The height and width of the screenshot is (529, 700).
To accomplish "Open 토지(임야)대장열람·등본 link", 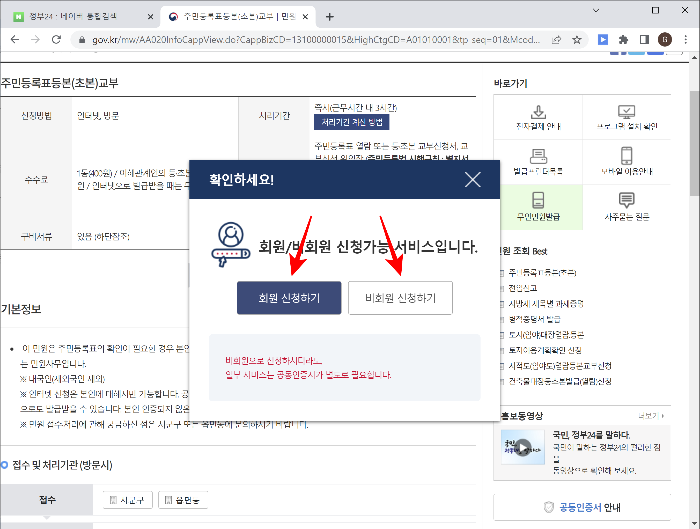I will click(546, 335).
